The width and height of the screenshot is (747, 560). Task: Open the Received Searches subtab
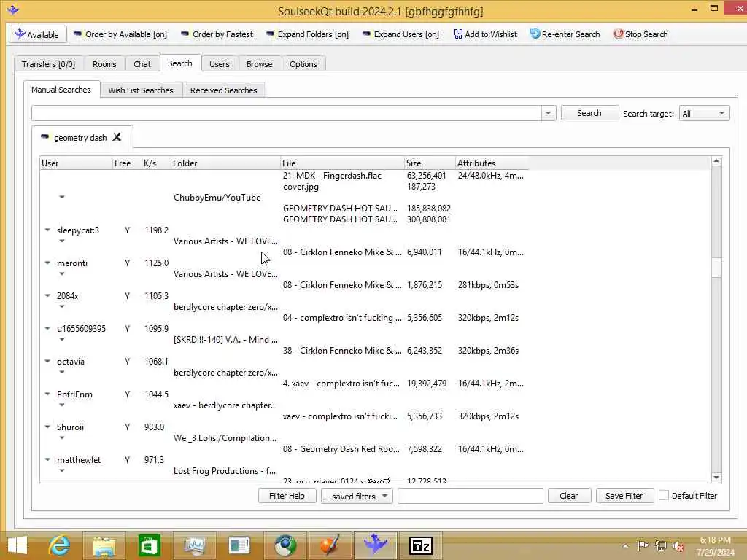click(x=223, y=90)
